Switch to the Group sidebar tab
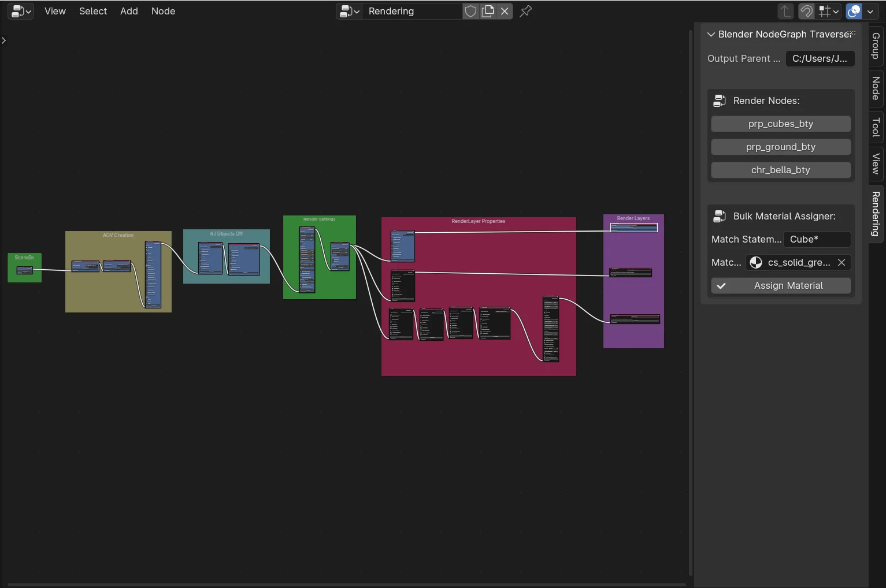 [x=876, y=46]
